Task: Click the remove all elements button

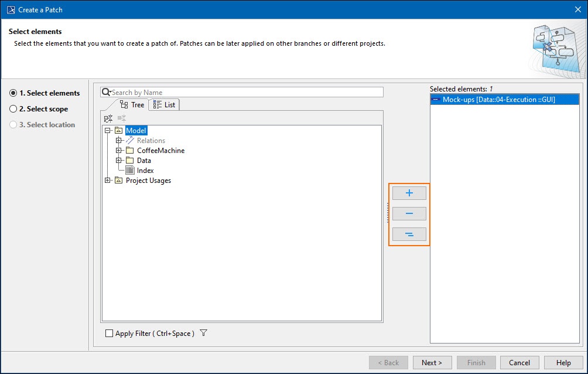Action: click(409, 234)
